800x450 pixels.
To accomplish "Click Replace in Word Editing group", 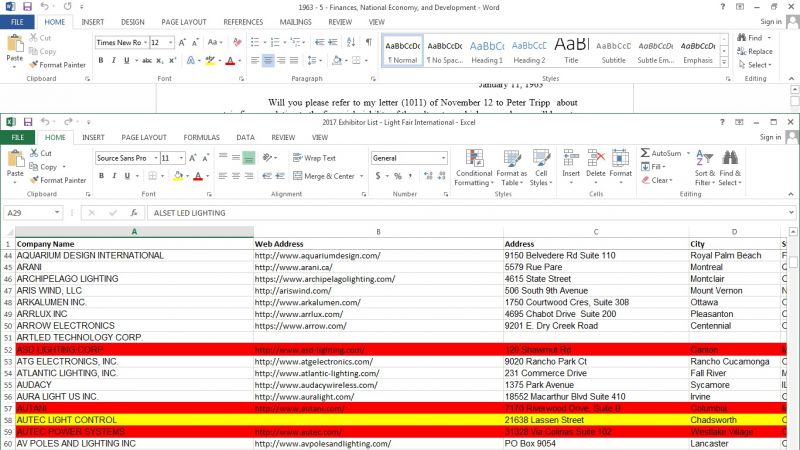I will (755, 52).
